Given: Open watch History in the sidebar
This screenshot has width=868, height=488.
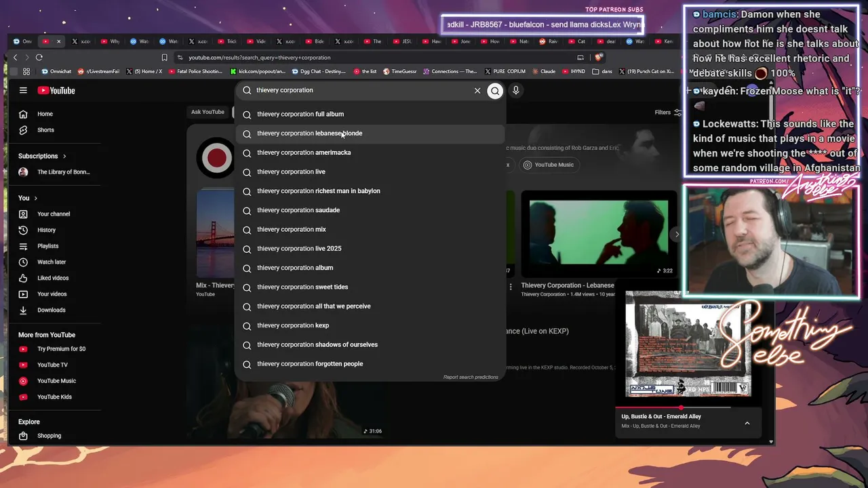Looking at the screenshot, I should (46, 230).
